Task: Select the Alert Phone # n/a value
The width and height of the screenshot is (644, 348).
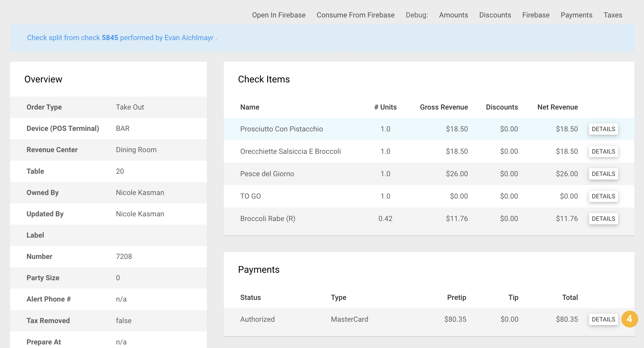Action: coord(121,299)
